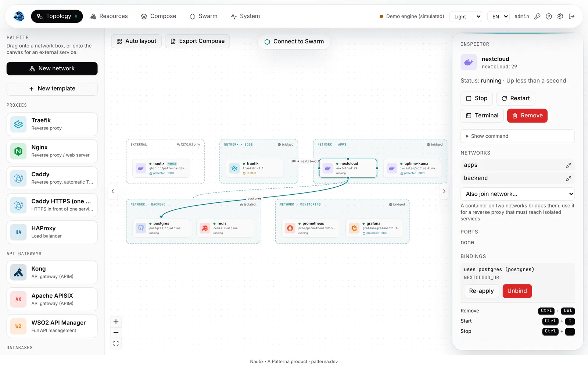Image resolution: width=588 pixels, height=368 pixels.
Task: Click Re-apply for the postgres binding
Action: click(481, 291)
